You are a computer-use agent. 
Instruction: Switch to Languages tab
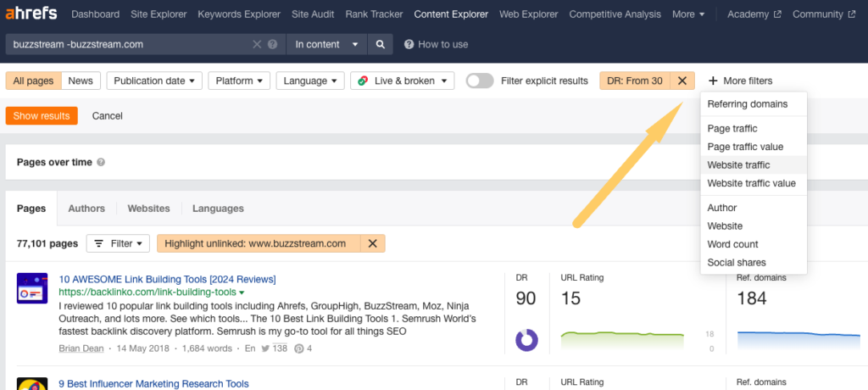coord(218,209)
